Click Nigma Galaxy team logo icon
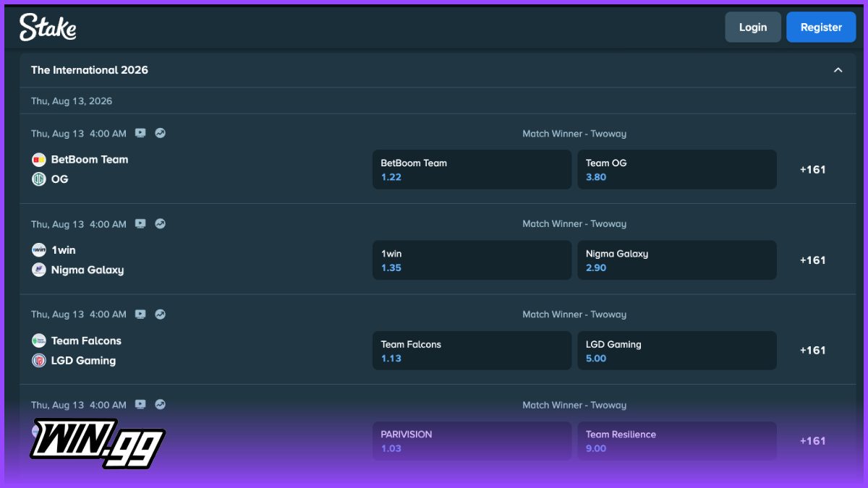868x488 pixels. point(39,270)
